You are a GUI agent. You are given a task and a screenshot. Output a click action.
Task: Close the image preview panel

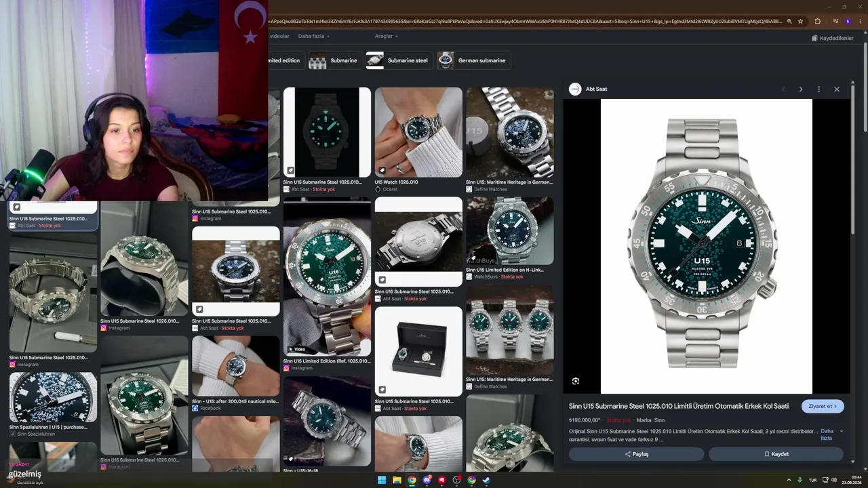(x=837, y=89)
